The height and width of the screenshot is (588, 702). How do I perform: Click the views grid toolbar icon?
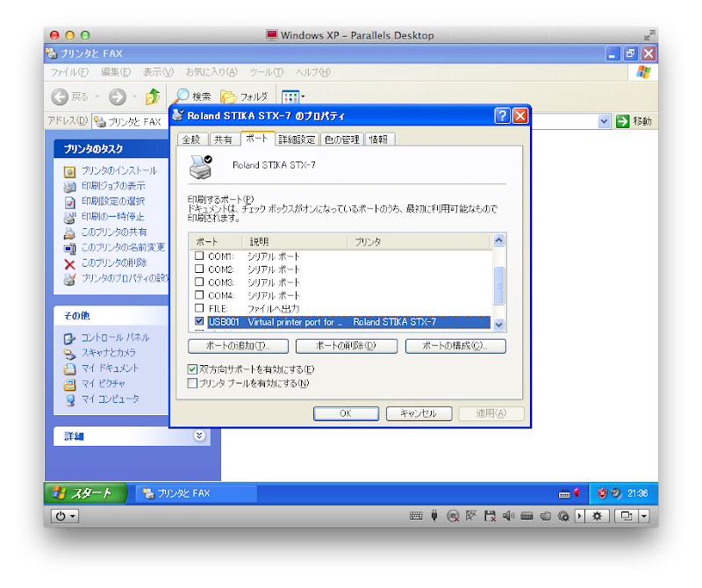click(290, 97)
